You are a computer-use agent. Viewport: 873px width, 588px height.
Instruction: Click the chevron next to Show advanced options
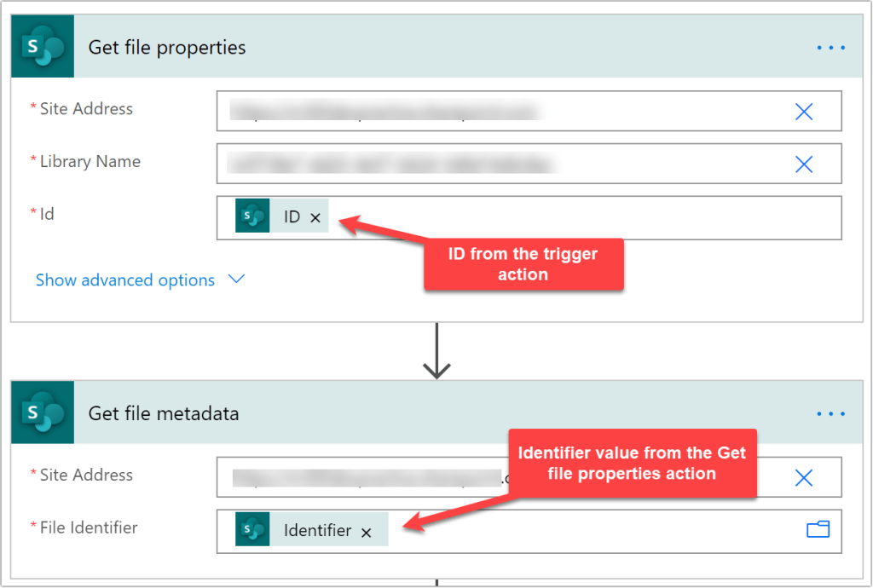(x=237, y=279)
